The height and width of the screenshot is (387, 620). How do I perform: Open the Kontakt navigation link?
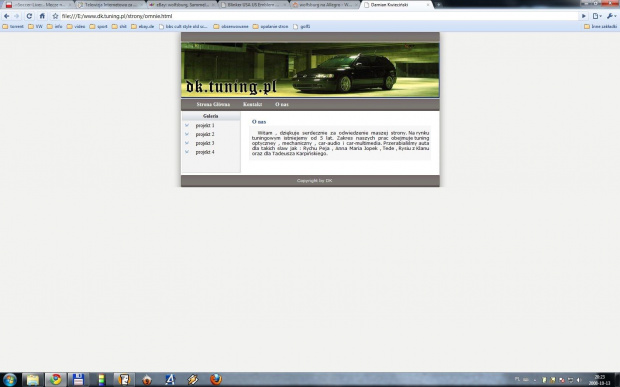tap(252, 104)
